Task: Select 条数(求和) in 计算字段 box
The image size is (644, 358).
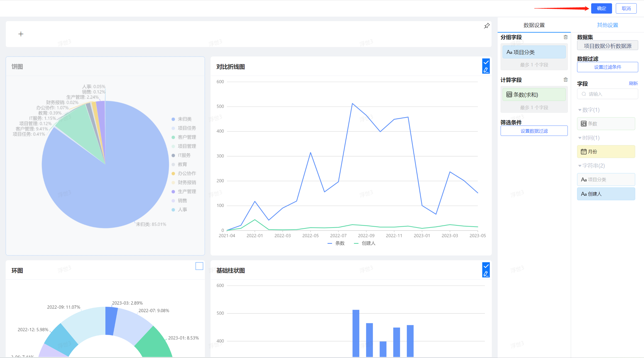Action: click(534, 95)
